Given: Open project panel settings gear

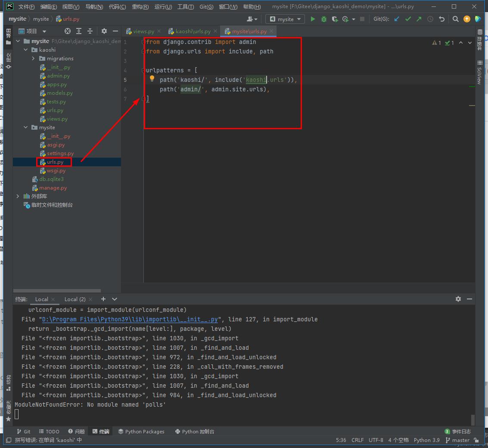Looking at the screenshot, I should (104, 31).
